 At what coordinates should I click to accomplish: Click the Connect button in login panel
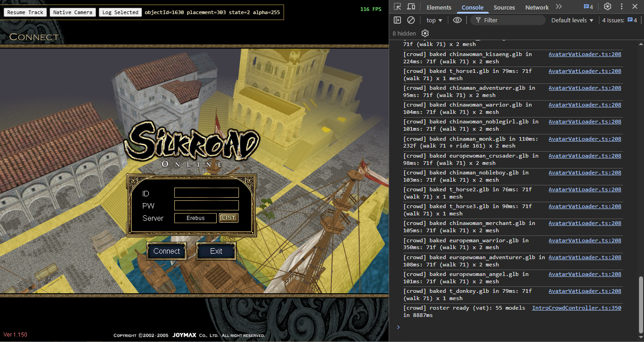tap(167, 251)
